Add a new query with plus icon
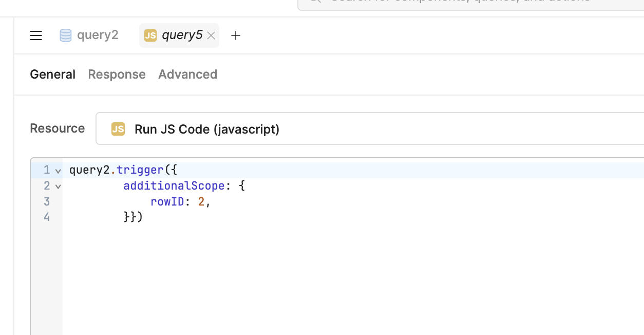 point(236,35)
